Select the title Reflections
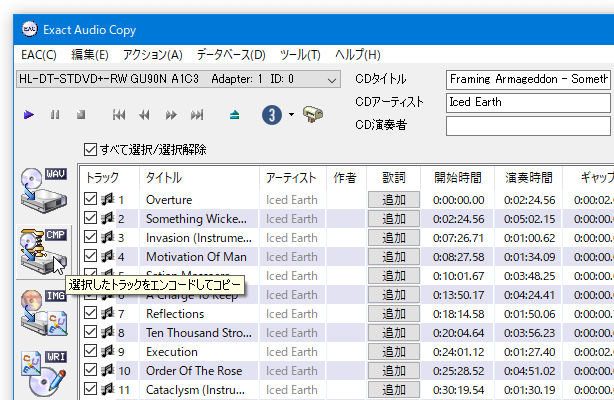This screenshot has height=400, width=614. (175, 314)
